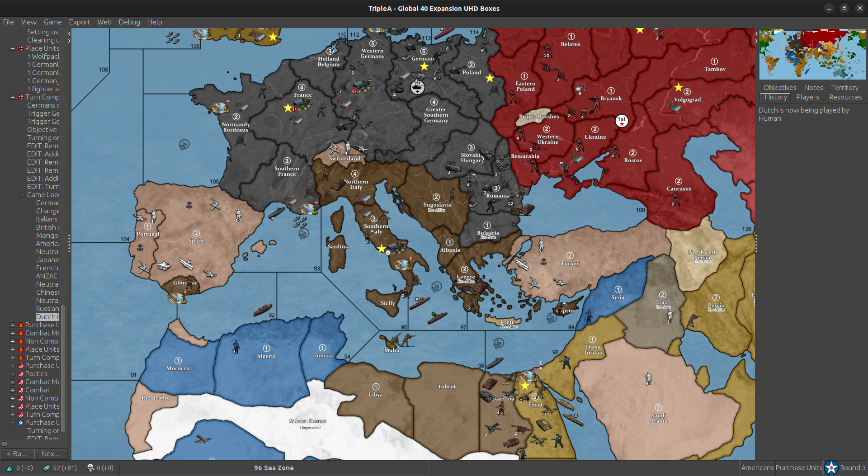Click the '<-Ba...' back button
This screenshot has width=868, height=476.
click(17, 453)
